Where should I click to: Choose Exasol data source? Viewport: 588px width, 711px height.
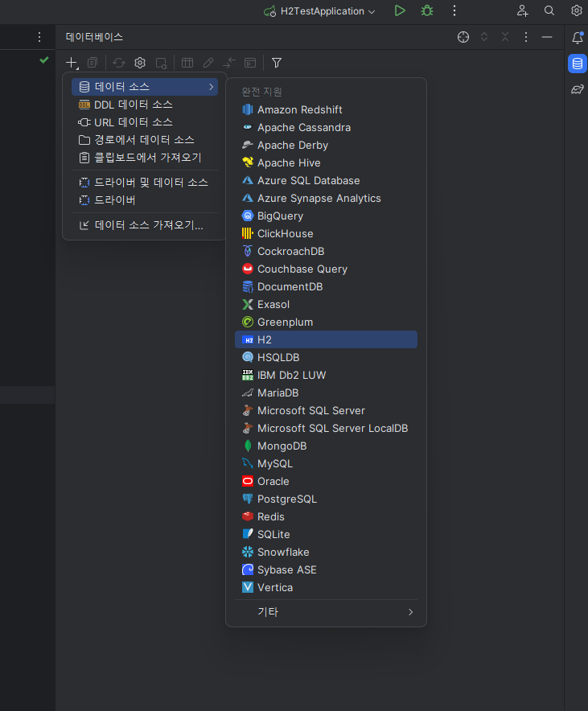pos(326,304)
